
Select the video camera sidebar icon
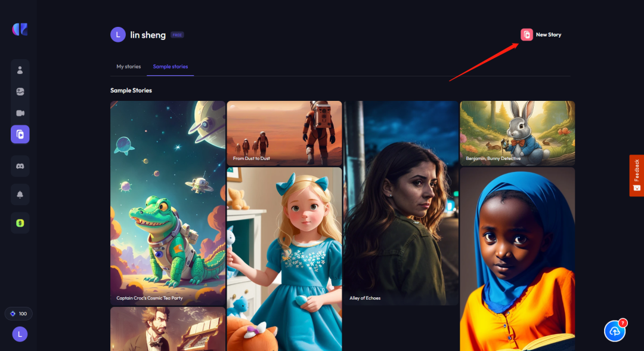click(x=20, y=113)
